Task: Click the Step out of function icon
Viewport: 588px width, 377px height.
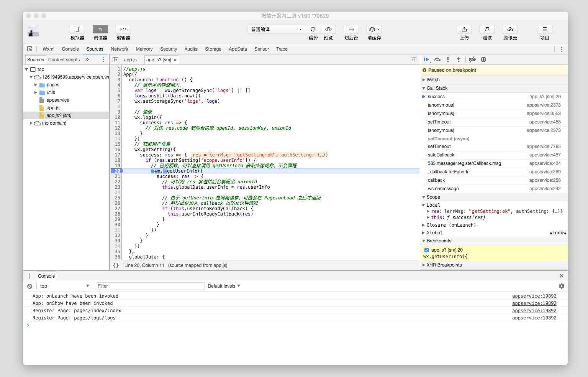Action: pyautogui.click(x=459, y=59)
